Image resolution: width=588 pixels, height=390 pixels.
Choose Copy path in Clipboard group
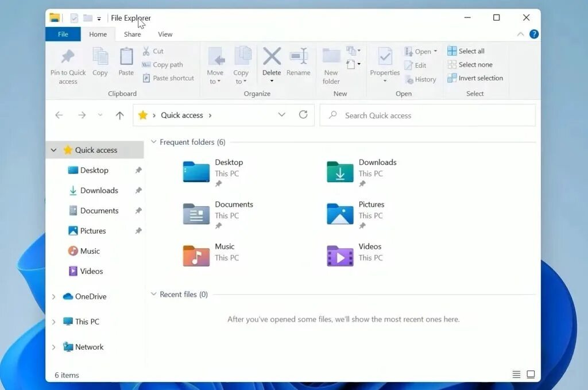click(x=163, y=64)
